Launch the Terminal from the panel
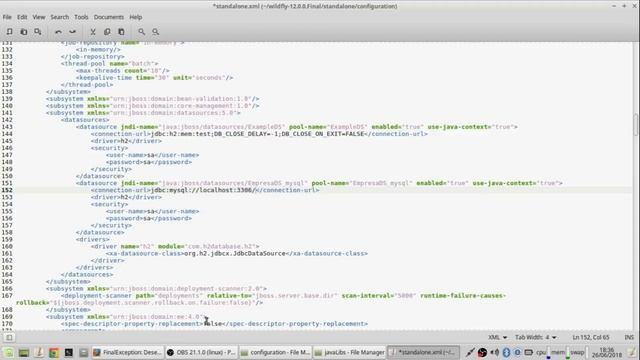 click(69, 352)
